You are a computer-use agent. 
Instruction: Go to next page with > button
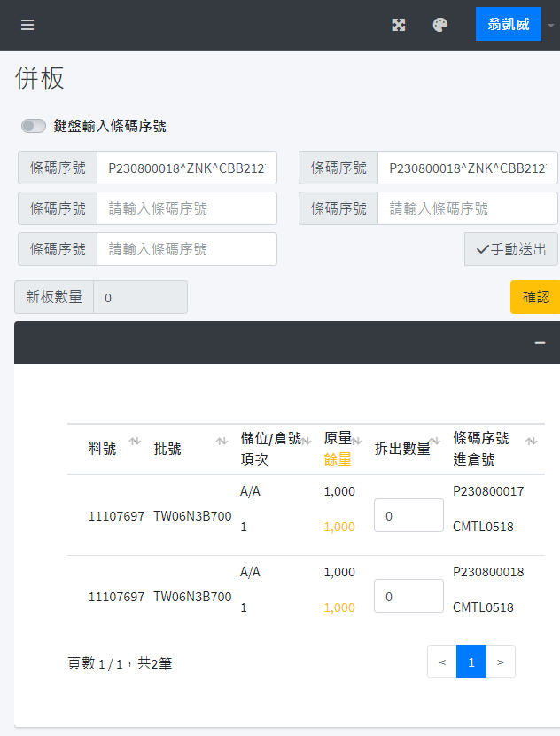pos(501,662)
